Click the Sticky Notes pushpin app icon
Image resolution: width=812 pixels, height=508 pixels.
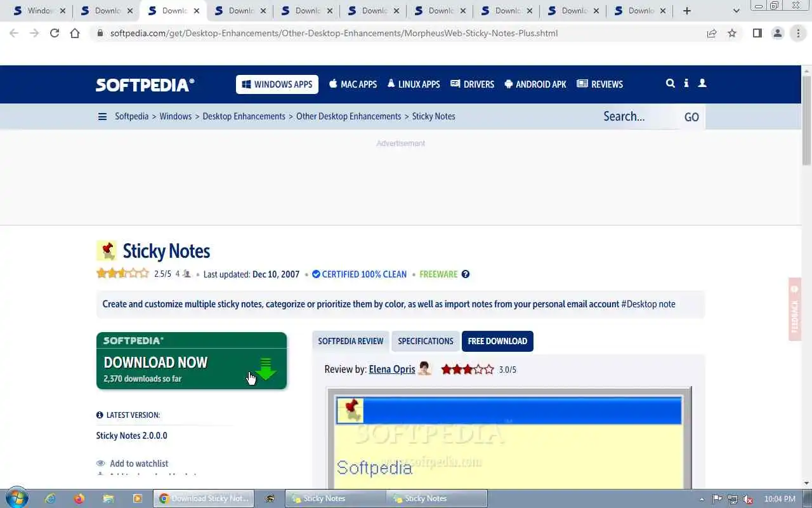[x=107, y=251]
